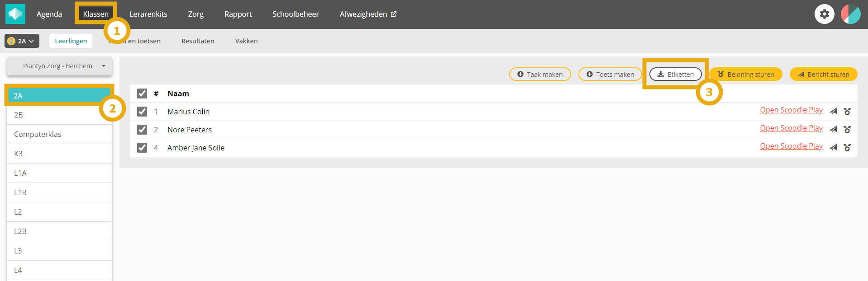The height and width of the screenshot is (281, 868).
Task: Click reward medal icon for Nore Peeters
Action: pos(847,129)
